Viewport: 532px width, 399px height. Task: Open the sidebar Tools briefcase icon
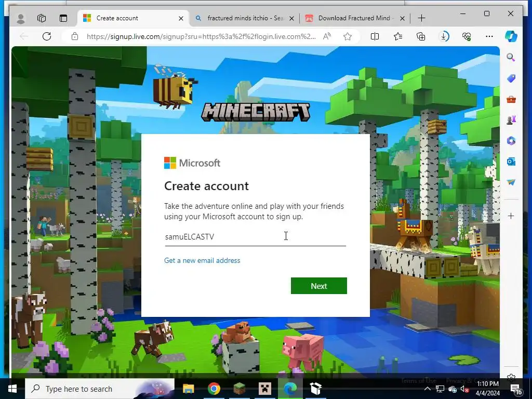point(511,99)
